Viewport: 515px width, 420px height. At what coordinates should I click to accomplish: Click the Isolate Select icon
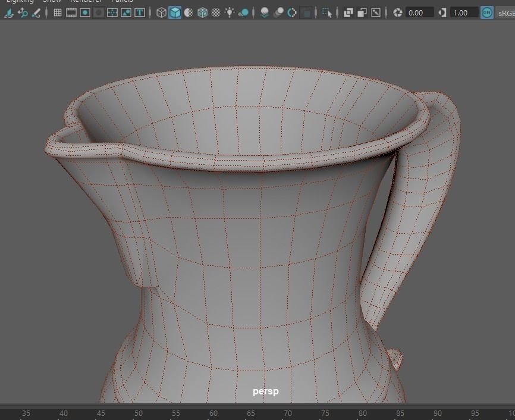pos(327,13)
